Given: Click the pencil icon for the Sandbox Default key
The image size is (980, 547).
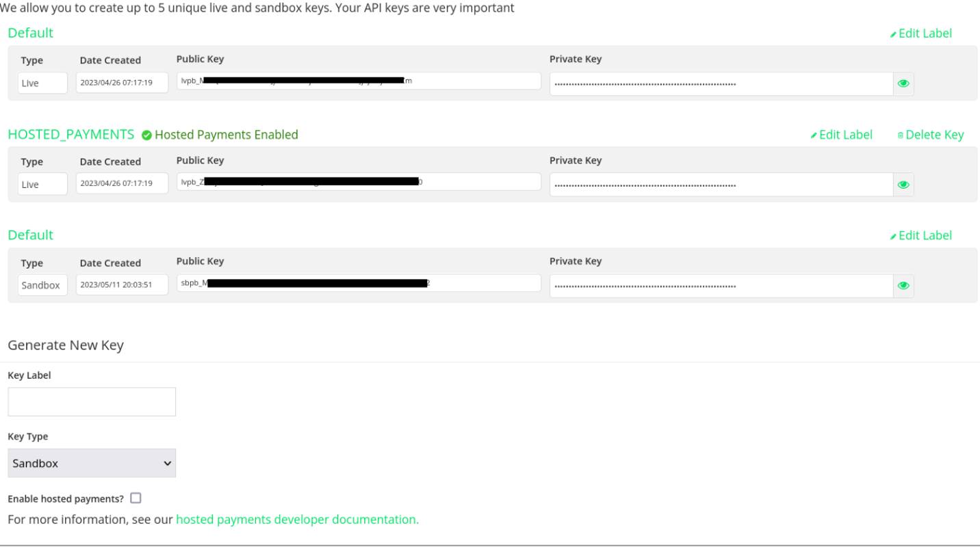Looking at the screenshot, I should [893, 237].
